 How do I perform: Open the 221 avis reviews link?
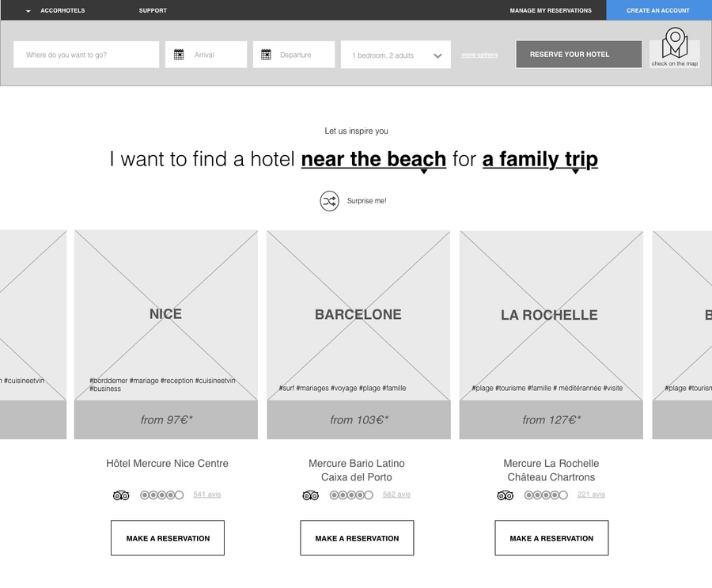click(x=591, y=495)
